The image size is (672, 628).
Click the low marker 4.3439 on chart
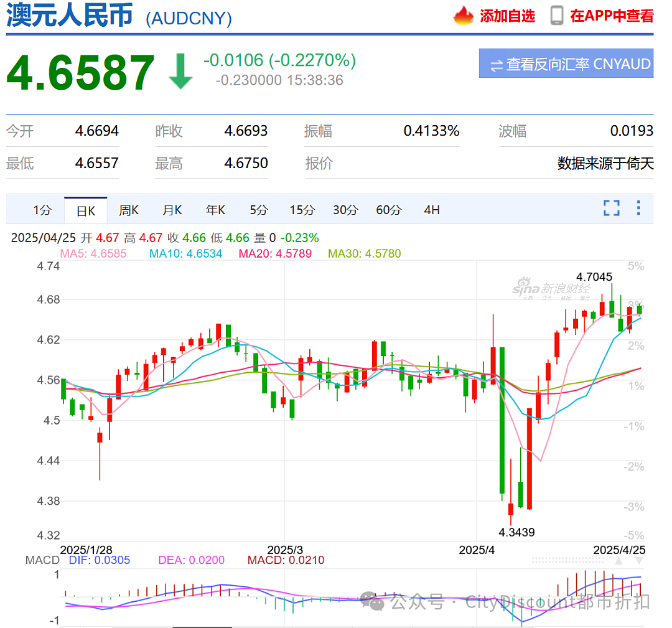[x=516, y=532]
